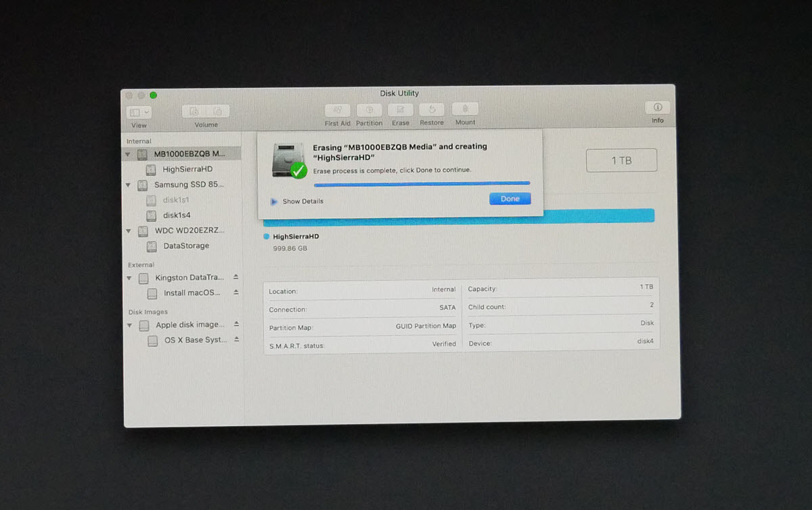This screenshot has width=812, height=510.
Task: Click the '999.86 GB' size text
Action: coord(290,248)
